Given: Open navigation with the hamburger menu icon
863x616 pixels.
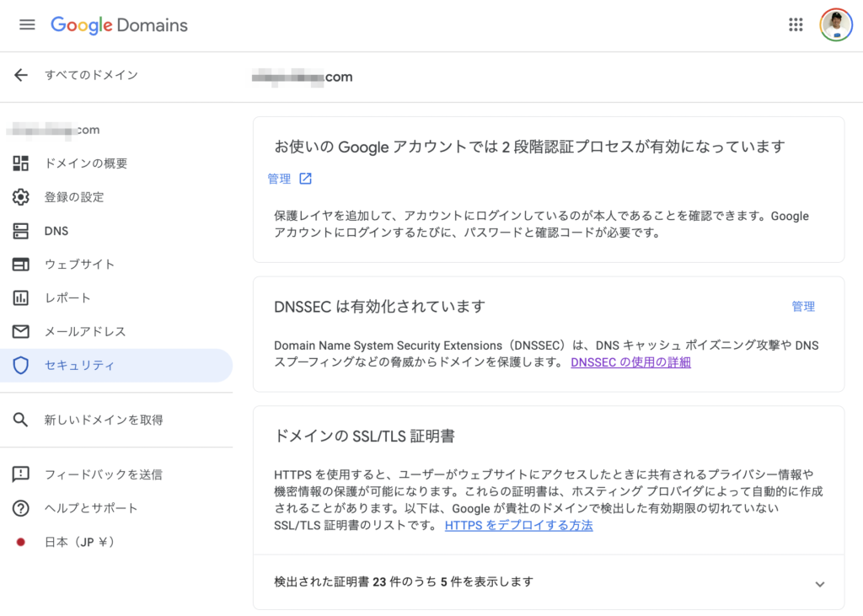Looking at the screenshot, I should click(27, 24).
